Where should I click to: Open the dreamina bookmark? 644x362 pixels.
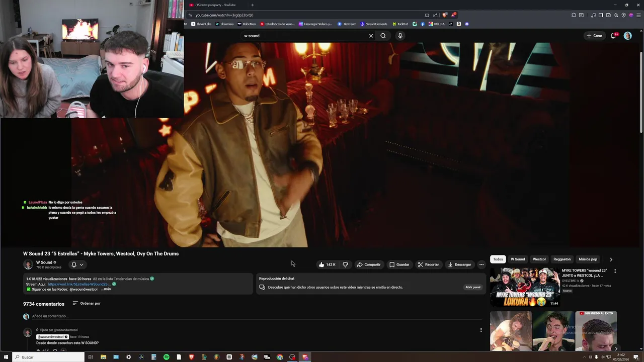(224, 24)
